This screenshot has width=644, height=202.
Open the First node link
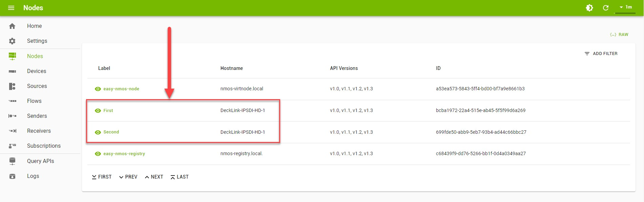click(x=108, y=111)
